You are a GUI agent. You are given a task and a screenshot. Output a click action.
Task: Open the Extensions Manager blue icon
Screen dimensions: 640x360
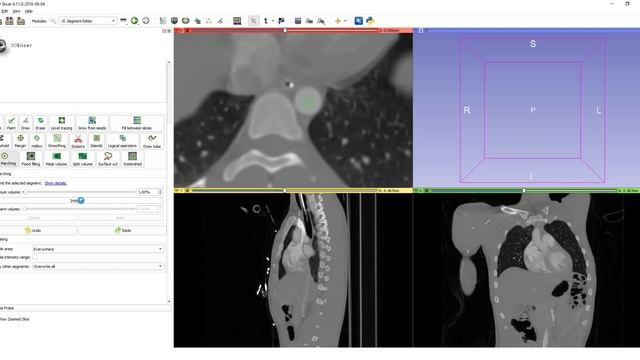tap(358, 20)
